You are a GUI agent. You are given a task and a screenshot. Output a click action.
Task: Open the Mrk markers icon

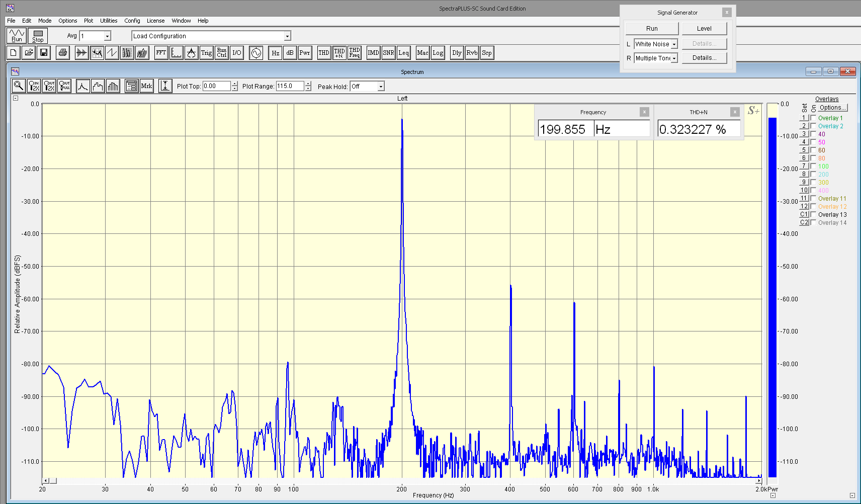146,86
